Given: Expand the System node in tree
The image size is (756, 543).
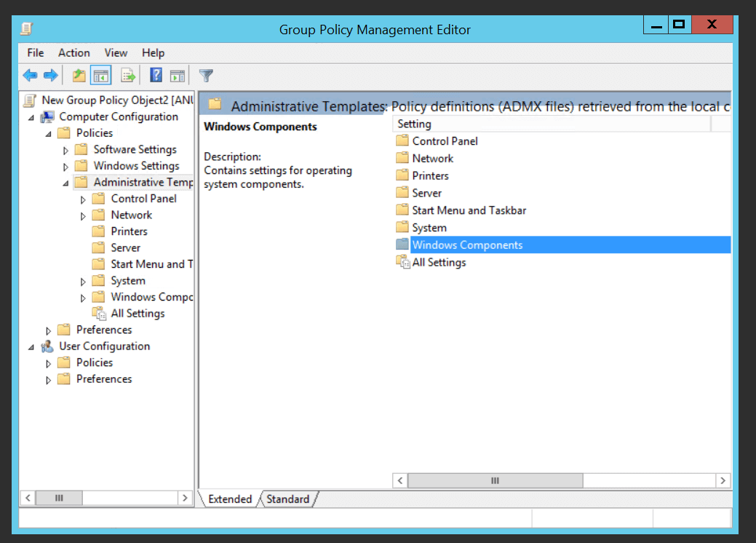Looking at the screenshot, I should pos(83,282).
